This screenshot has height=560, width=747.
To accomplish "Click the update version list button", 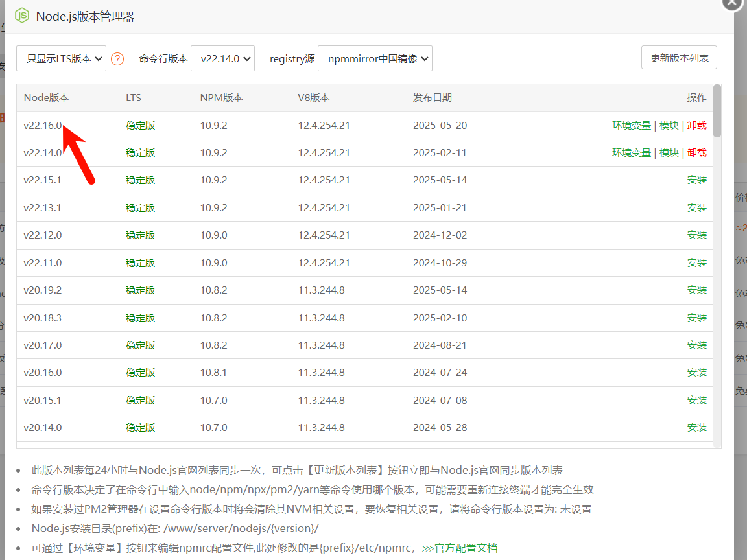I will 679,58.
